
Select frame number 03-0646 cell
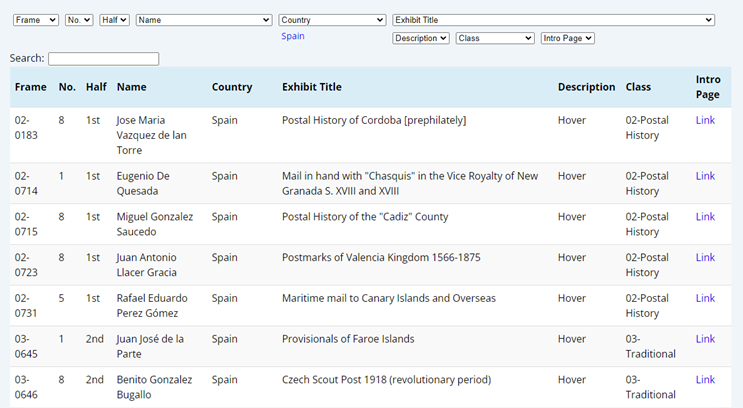click(x=26, y=388)
